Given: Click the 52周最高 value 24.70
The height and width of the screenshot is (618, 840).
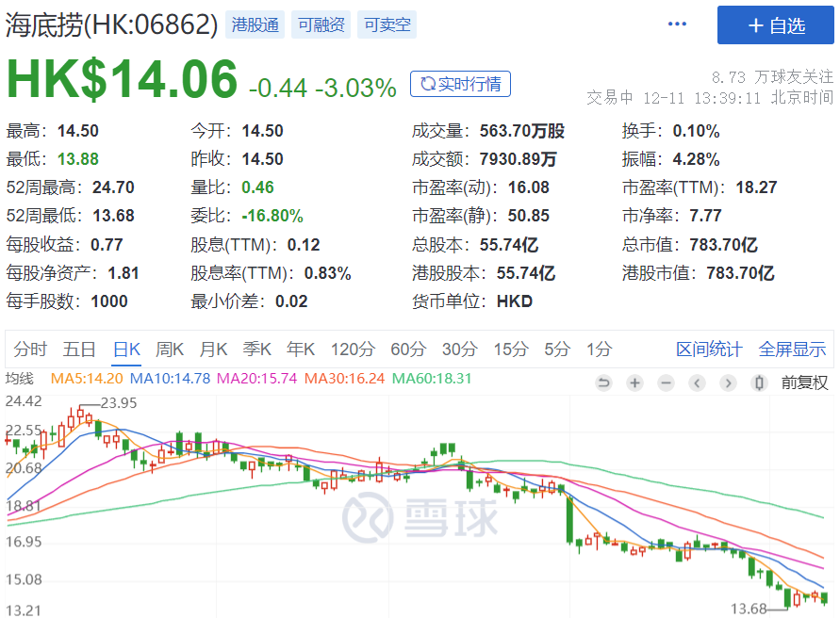Looking at the screenshot, I should [x=113, y=187].
